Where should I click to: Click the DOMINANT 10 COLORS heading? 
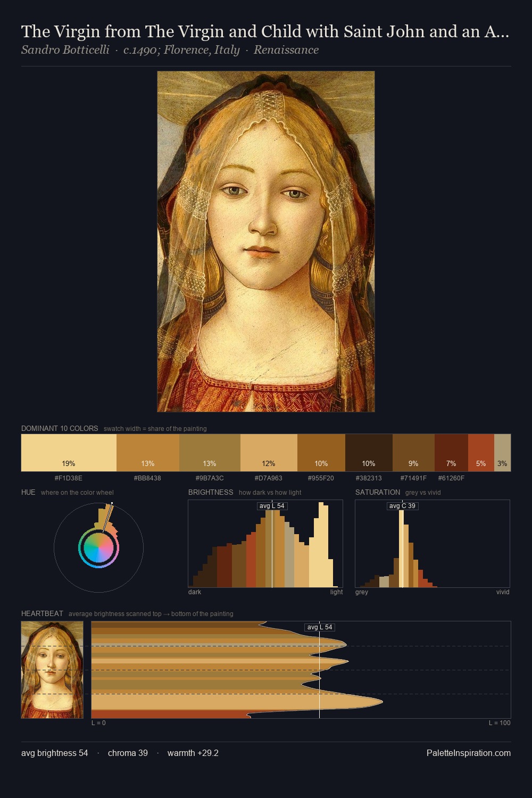pyautogui.click(x=60, y=428)
